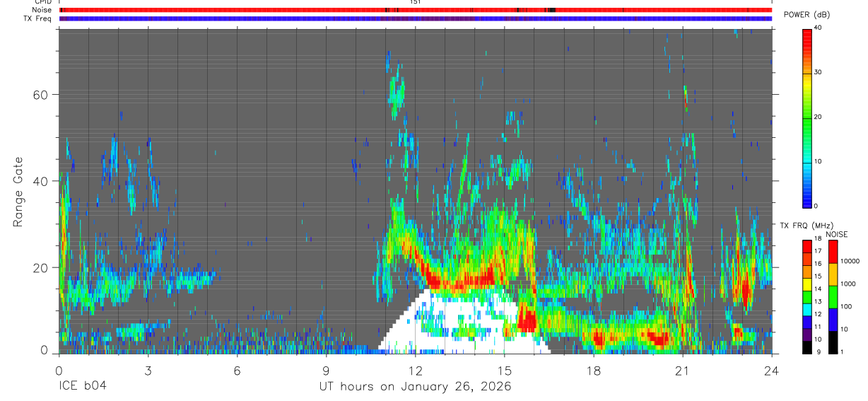Click the 9 tick on the UT hours axis

326,370
